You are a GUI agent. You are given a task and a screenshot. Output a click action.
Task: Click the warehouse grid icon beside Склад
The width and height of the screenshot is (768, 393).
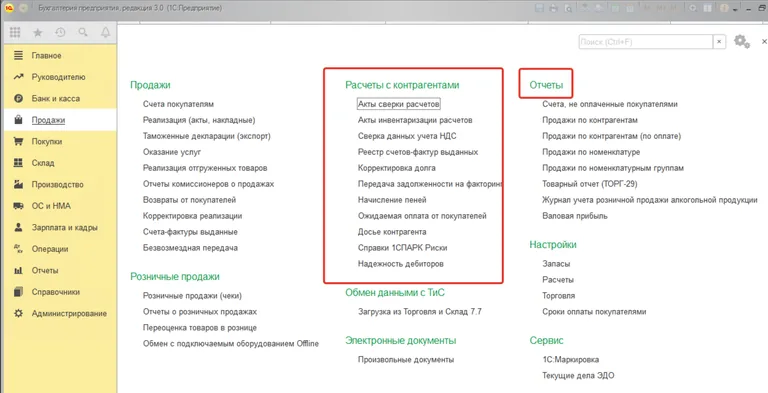[x=19, y=163]
